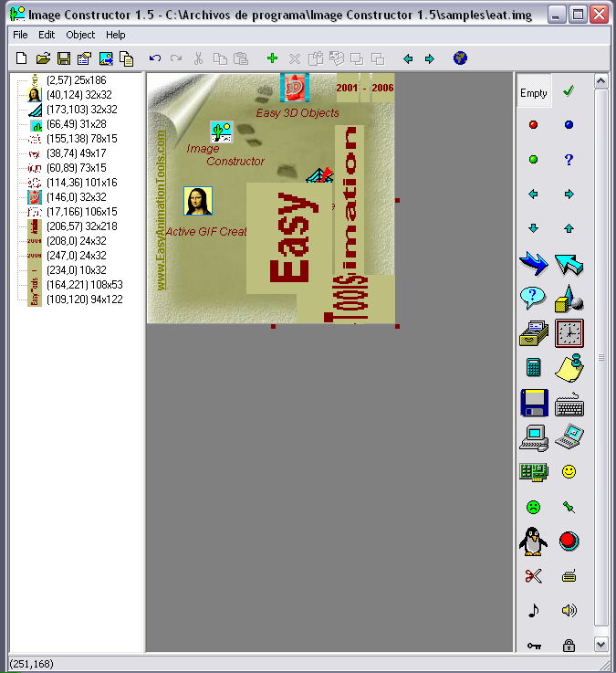Select the Empty library cell
The height and width of the screenshot is (673, 616).
(534, 91)
